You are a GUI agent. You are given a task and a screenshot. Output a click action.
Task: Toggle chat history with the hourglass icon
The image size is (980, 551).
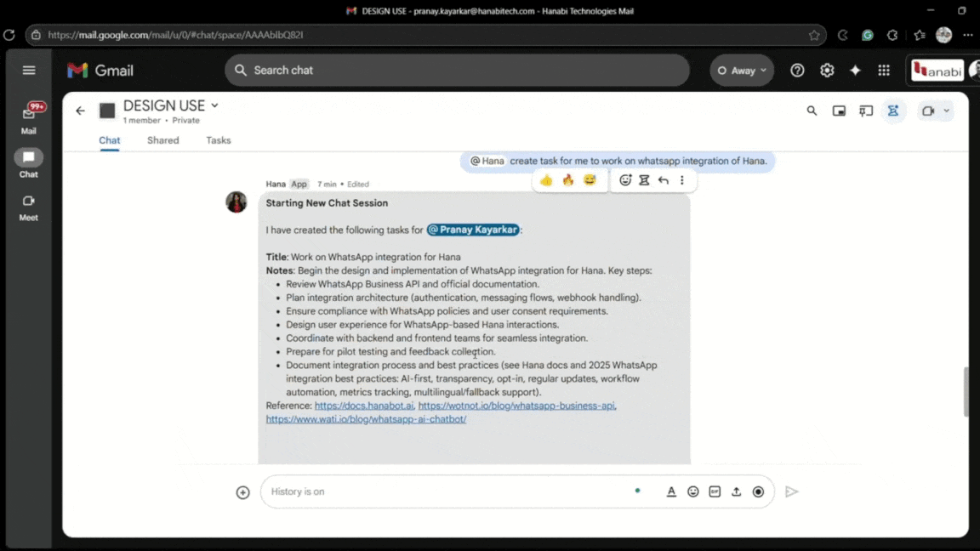click(x=893, y=111)
